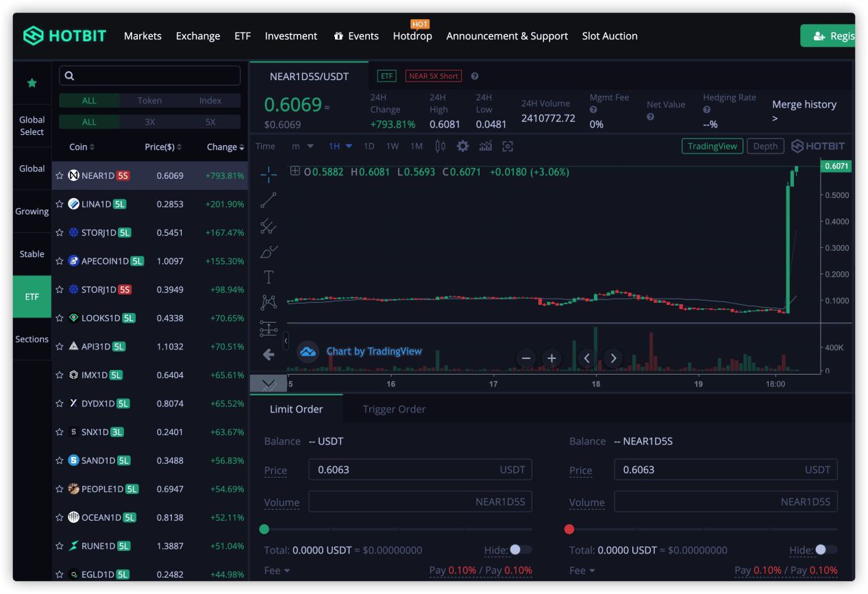The width and height of the screenshot is (868, 594).
Task: Toggle Hide switch in sell order panel
Action: (x=825, y=549)
